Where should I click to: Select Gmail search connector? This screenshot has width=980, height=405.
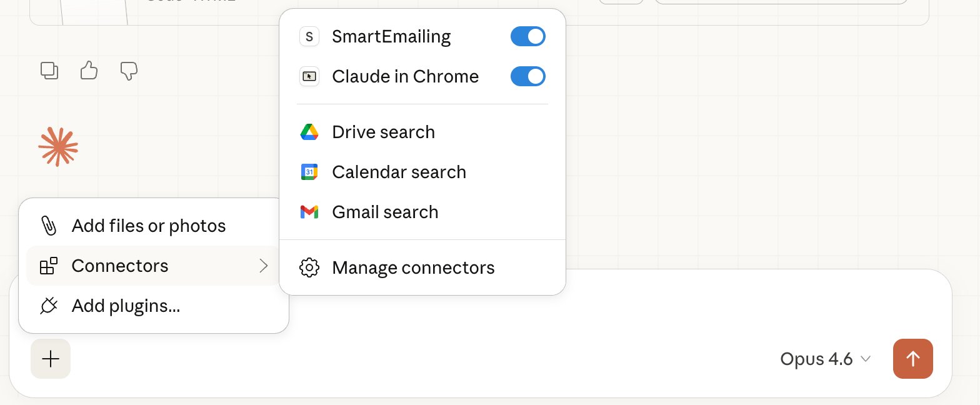pyautogui.click(x=385, y=212)
